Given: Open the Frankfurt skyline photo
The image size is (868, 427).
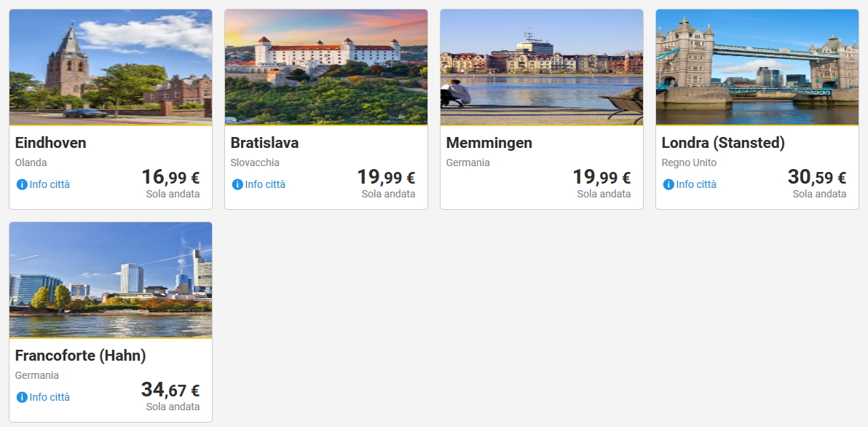Looking at the screenshot, I should pos(111,280).
